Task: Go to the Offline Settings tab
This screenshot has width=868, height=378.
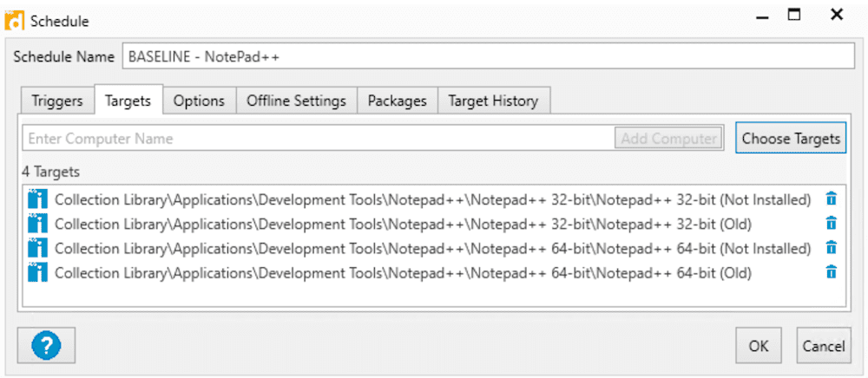Action: (x=296, y=101)
